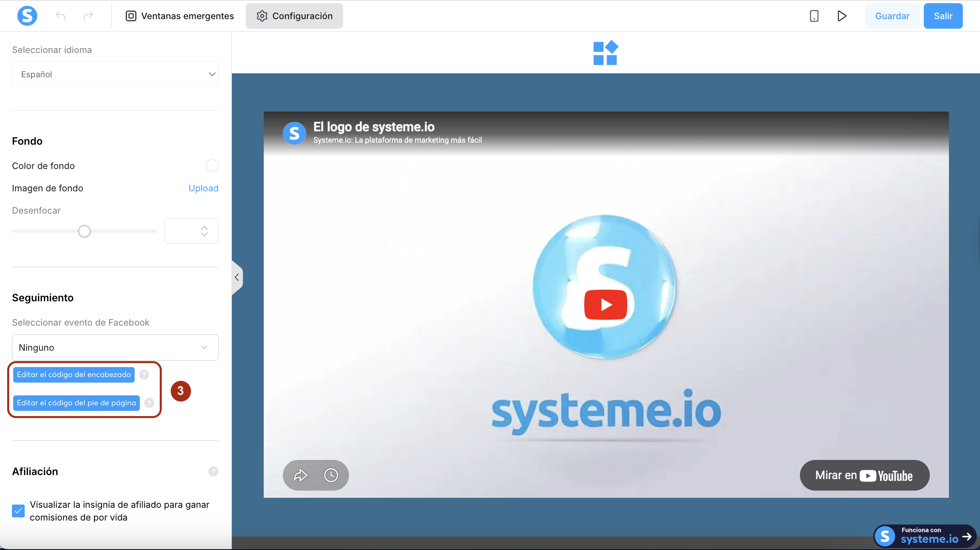Select the Configuración tab
This screenshot has height=550, width=980.
[294, 16]
